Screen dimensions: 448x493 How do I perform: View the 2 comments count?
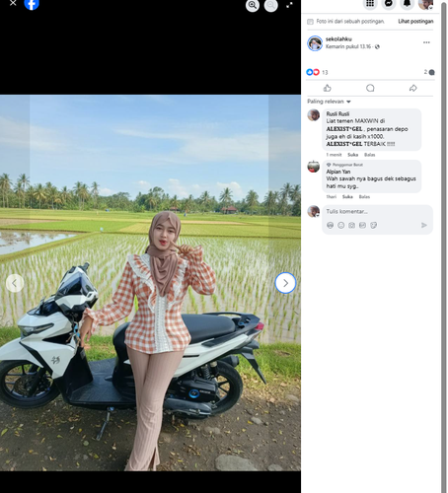click(x=429, y=72)
